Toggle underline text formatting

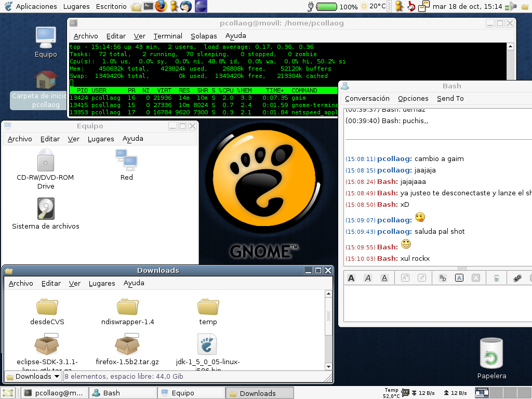pyautogui.click(x=384, y=278)
